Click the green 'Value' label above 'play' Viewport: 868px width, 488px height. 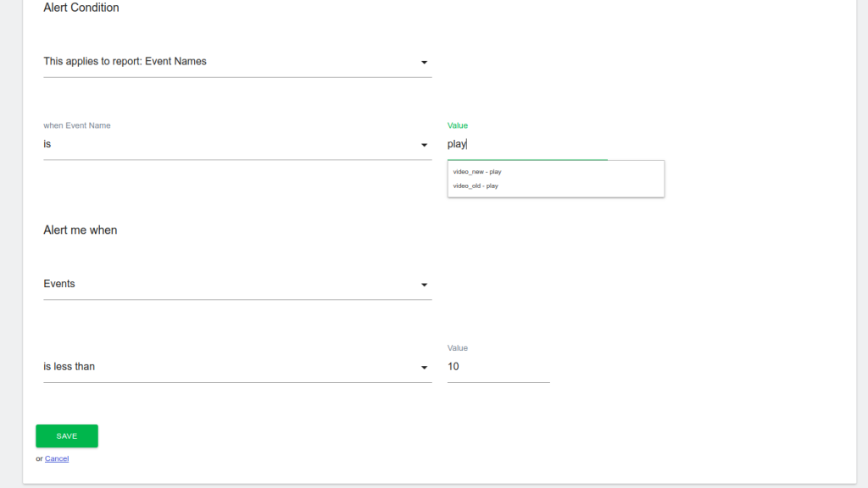458,125
